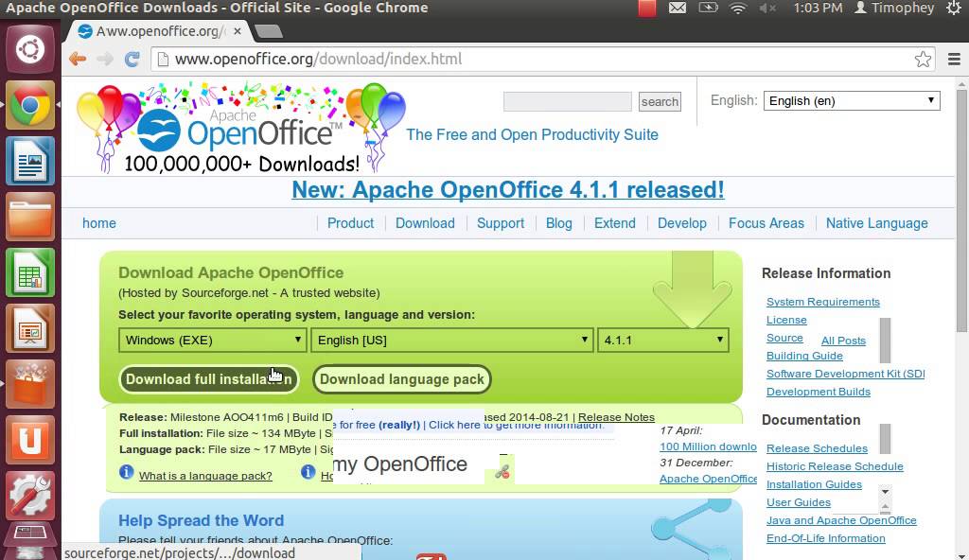The height and width of the screenshot is (560, 969).
Task: Go back with the browser back arrow
Action: pos(78,59)
